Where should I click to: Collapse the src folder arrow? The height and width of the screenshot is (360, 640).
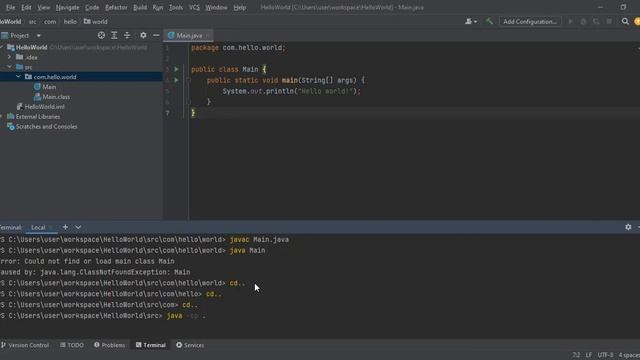click(x=9, y=67)
